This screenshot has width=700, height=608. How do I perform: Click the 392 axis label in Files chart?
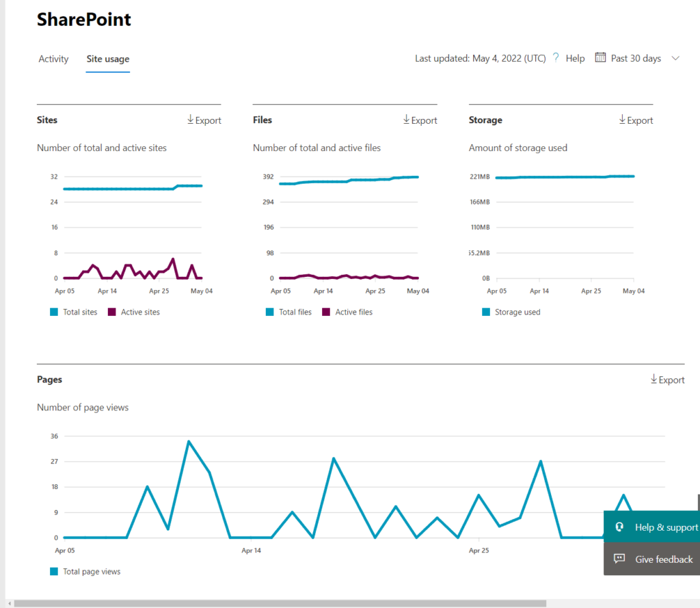[268, 177]
